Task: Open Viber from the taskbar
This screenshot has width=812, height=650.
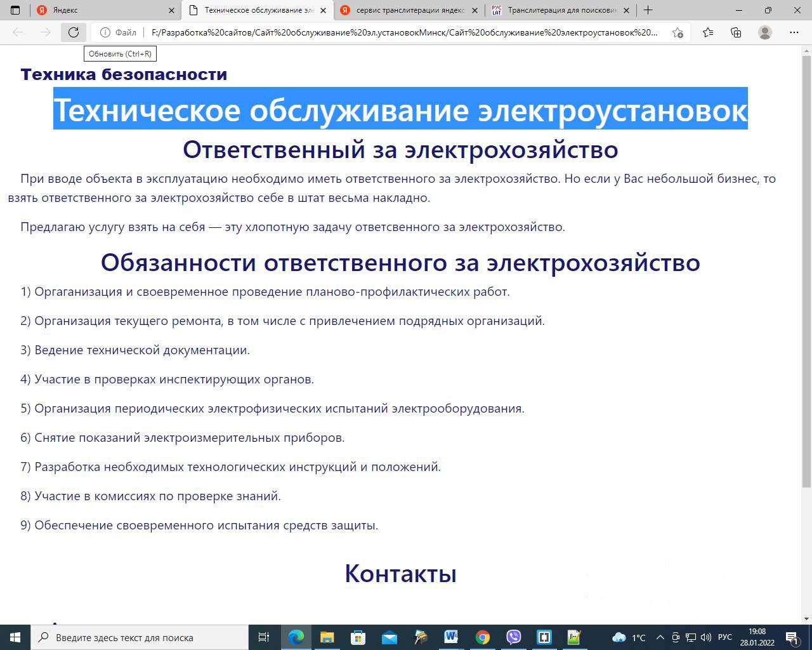Action: pyautogui.click(x=513, y=637)
